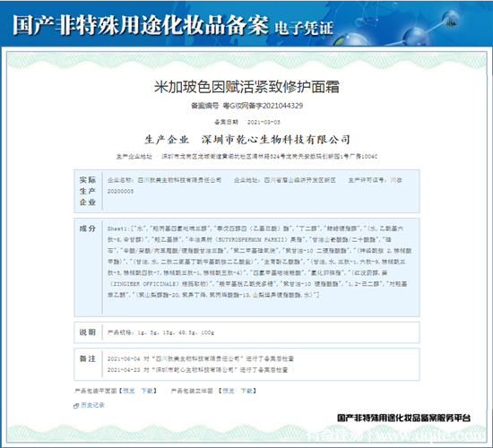Click the filing date 2021-03-05
The width and height of the screenshot is (493, 448).
[x=264, y=122]
